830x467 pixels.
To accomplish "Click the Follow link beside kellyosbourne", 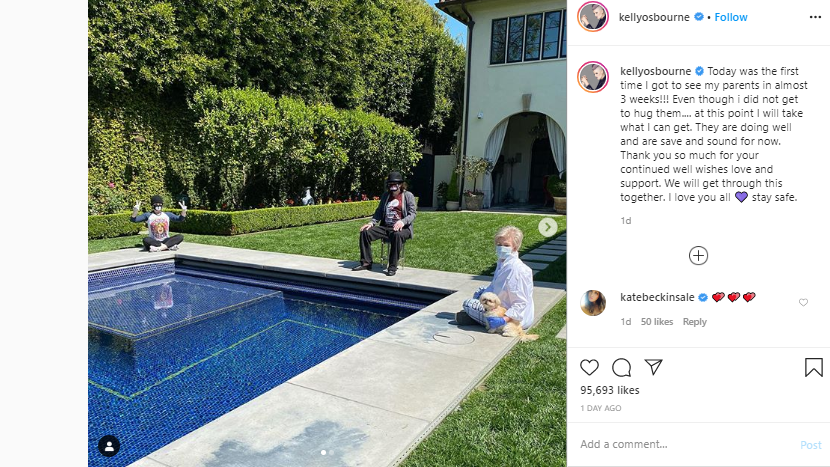I will 730,17.
